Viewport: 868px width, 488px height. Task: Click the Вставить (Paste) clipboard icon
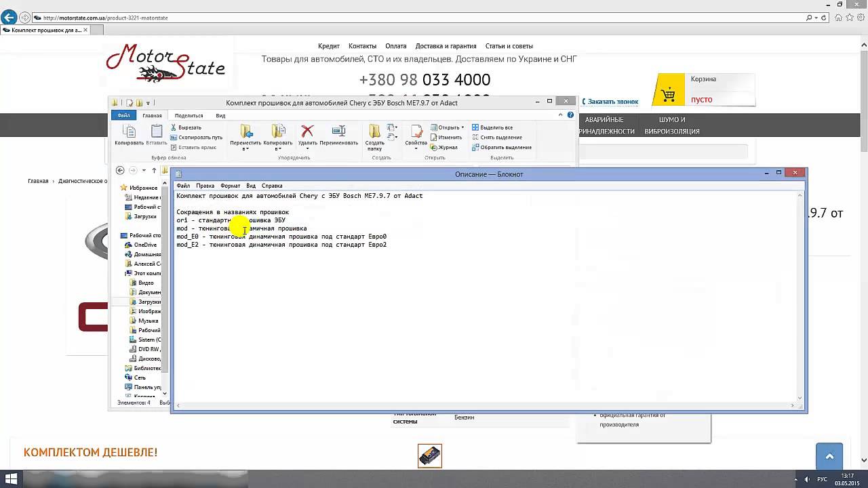(157, 131)
